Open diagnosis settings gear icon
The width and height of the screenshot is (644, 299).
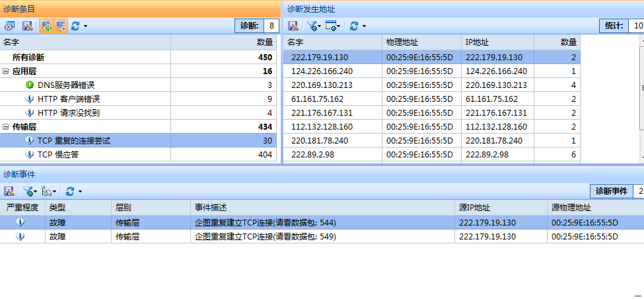(9, 26)
